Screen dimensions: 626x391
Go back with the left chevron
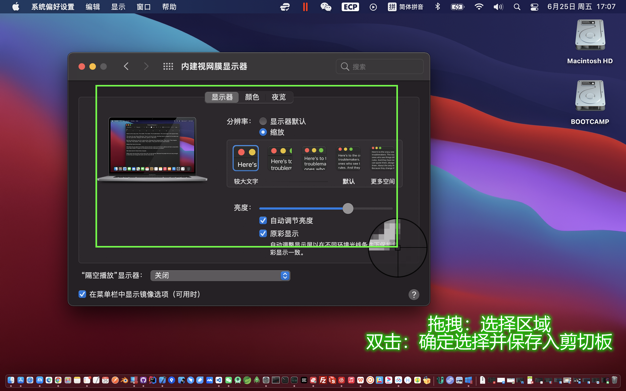126,66
